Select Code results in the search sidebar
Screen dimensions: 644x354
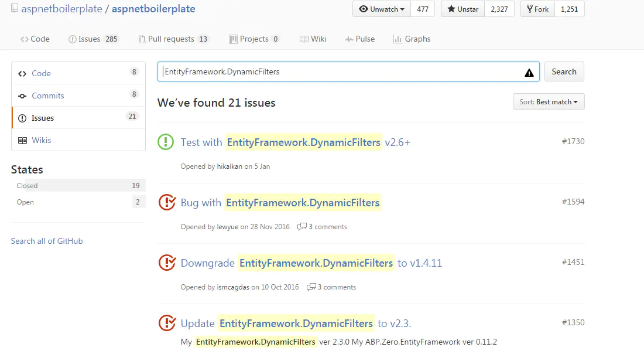click(78, 73)
